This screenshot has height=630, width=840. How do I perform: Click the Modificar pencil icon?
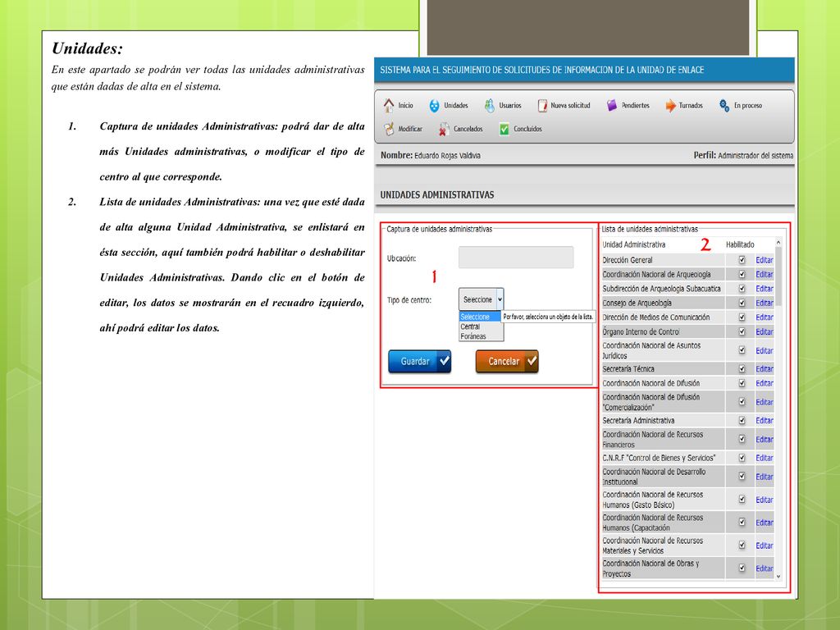pyautogui.click(x=389, y=129)
